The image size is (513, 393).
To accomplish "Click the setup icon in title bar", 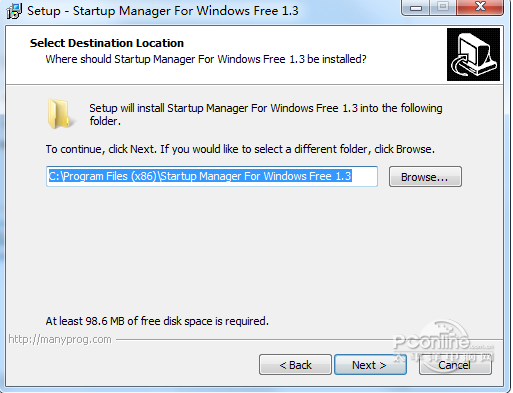I will click(14, 11).
